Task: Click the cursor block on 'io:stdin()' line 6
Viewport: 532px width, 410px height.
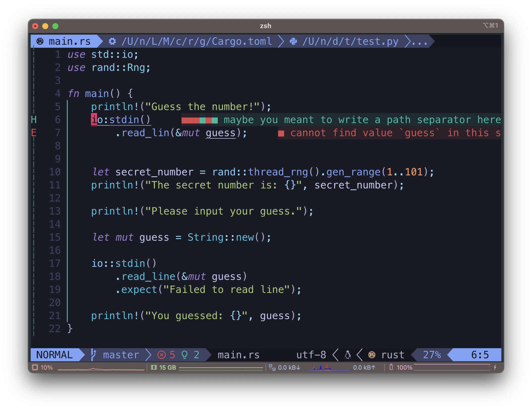Action: tap(94, 120)
